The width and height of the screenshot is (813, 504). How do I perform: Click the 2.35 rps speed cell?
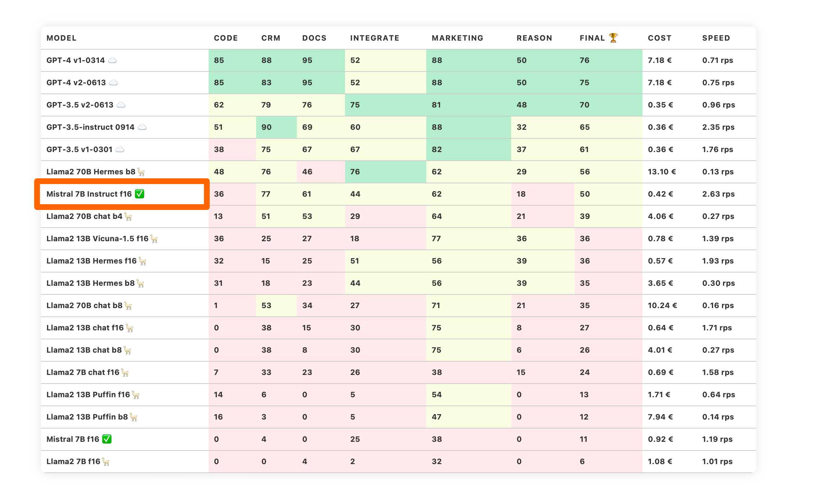(718, 127)
